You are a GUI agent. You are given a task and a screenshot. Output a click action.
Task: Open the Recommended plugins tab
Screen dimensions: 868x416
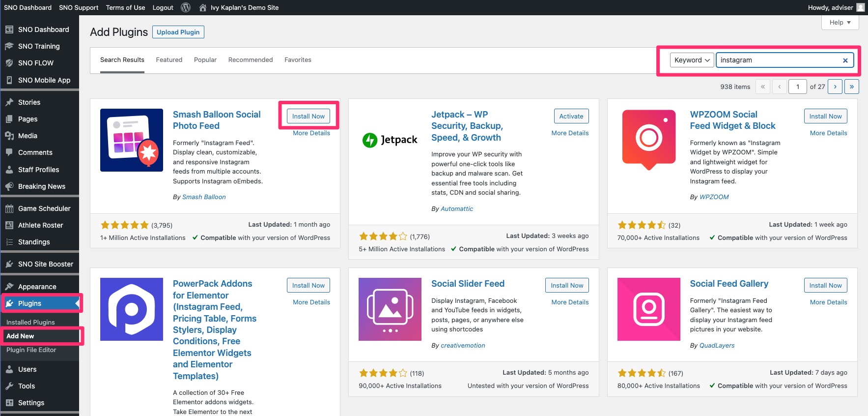251,59
